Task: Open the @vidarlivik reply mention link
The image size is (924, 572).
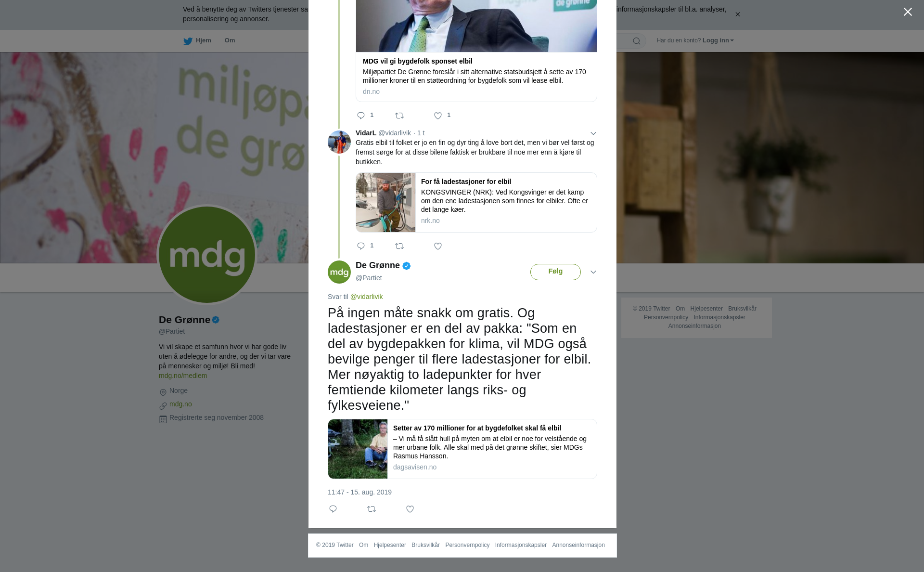Action: (366, 297)
